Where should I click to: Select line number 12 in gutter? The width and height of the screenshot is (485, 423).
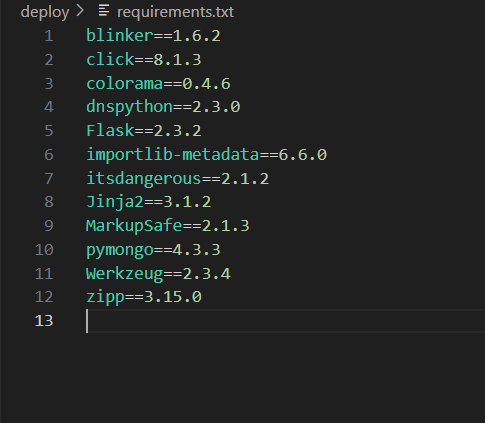pyautogui.click(x=44, y=297)
